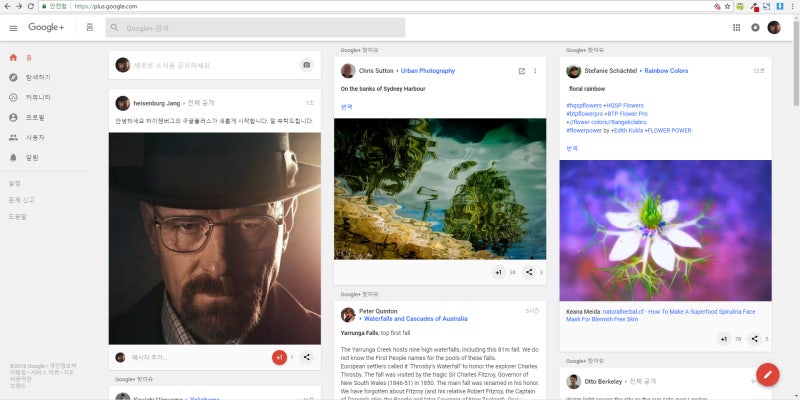Viewport: 800px width, 400px height.
Task: +1 the Sydney Harbour post
Action: pyautogui.click(x=498, y=272)
